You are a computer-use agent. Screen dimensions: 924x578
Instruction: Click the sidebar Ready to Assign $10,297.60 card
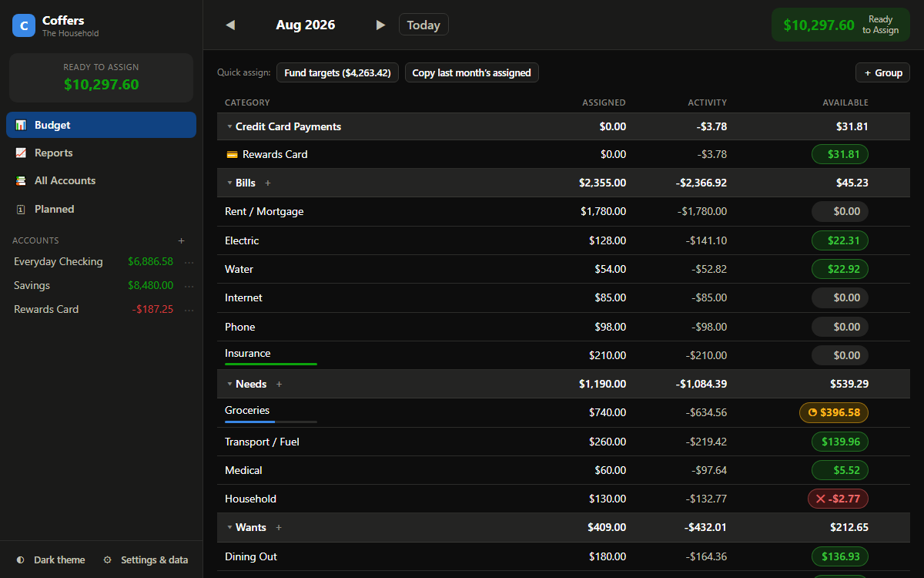pos(101,78)
